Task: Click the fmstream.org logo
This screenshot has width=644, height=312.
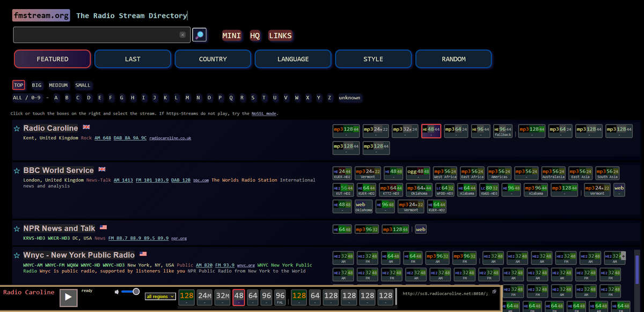Action: tap(41, 16)
